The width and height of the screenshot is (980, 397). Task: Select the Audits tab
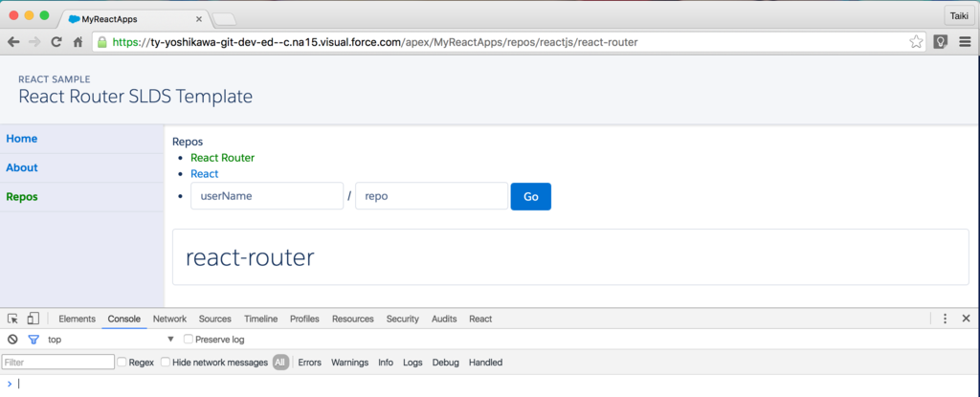[444, 319]
